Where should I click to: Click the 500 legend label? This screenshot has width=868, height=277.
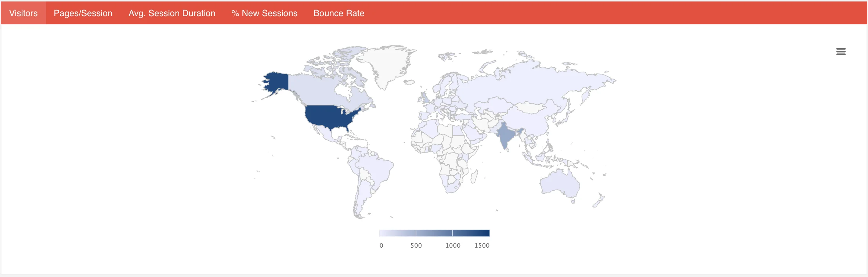[416, 245]
